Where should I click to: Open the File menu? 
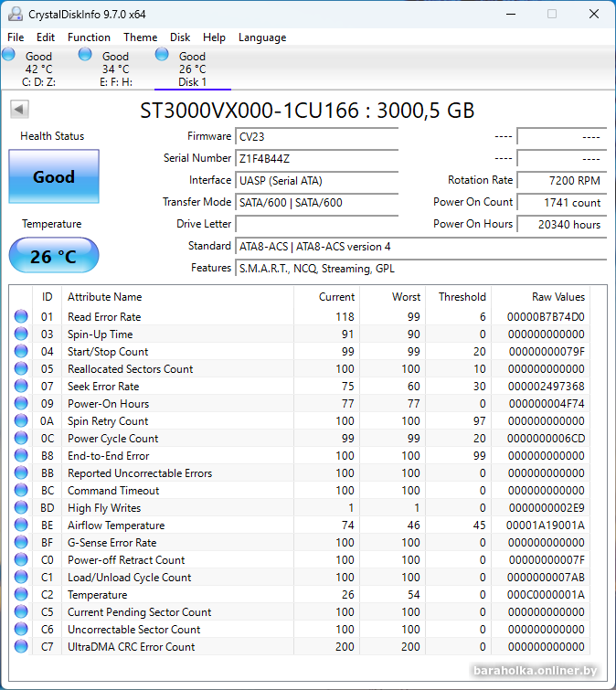point(16,37)
